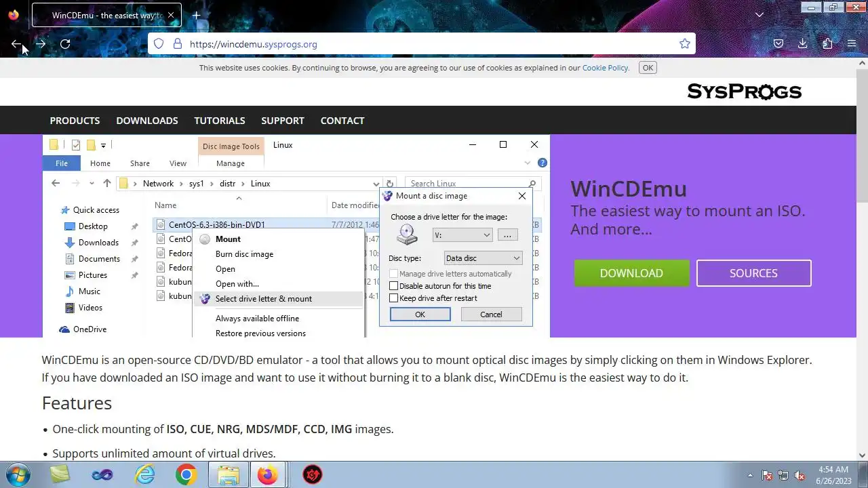
Task: Open the SUPPORT menu
Action: tap(283, 121)
